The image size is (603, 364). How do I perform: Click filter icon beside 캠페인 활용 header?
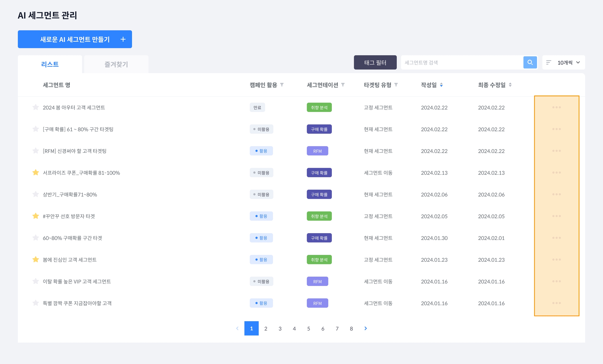coord(282,85)
